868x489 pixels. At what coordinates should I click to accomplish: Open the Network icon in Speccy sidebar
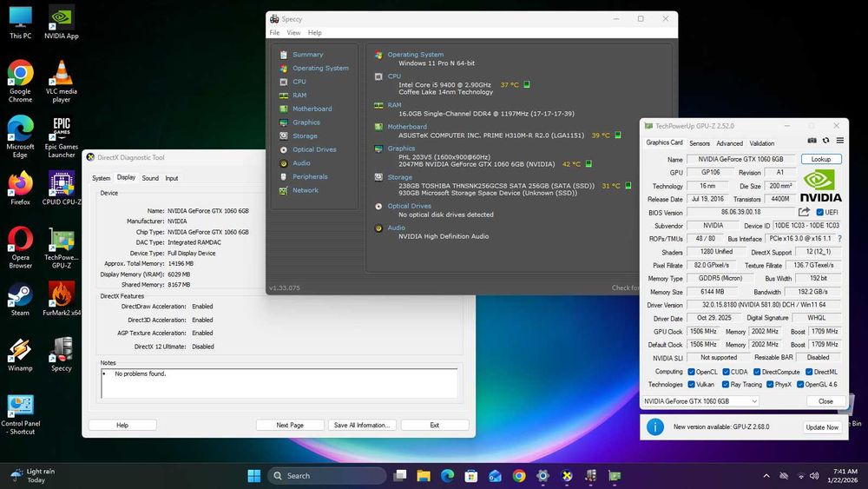click(x=284, y=190)
